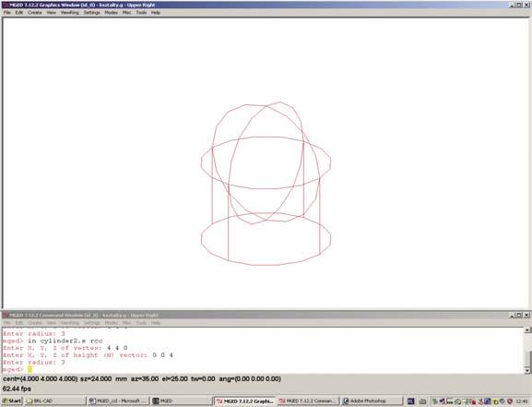This screenshot has width=532, height=407.
Task: Open the Create menu in Command Window
Action: click(35, 323)
